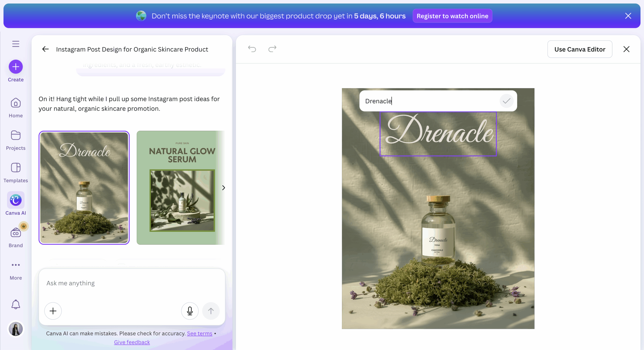The image size is (644, 350).
Task: Select Natural Glow Serum design thumbnail
Action: [181, 188]
